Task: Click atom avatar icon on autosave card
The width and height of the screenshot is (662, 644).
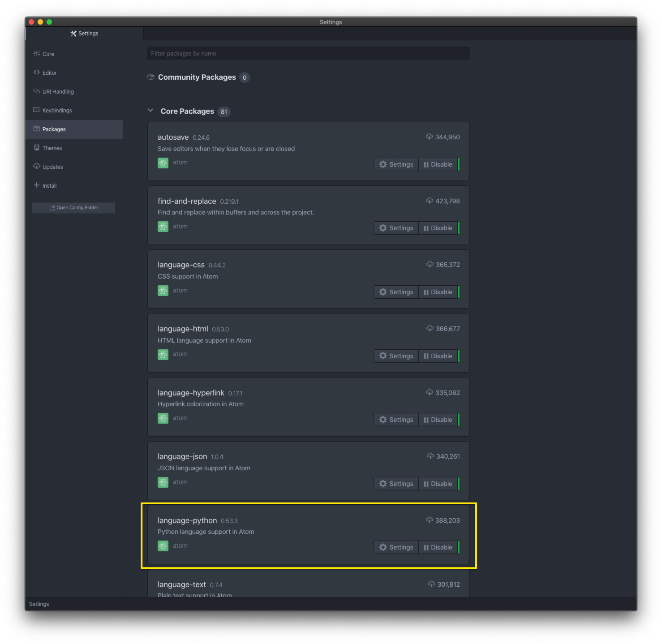Action: (x=163, y=163)
